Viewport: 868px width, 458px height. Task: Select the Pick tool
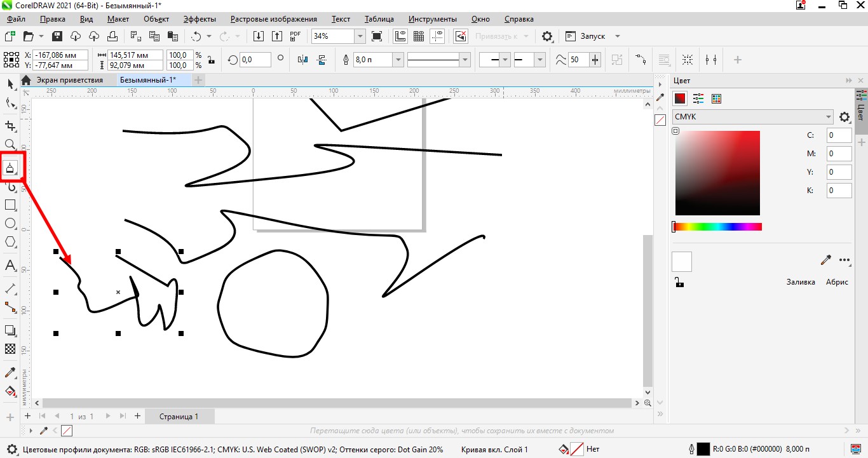[10, 84]
